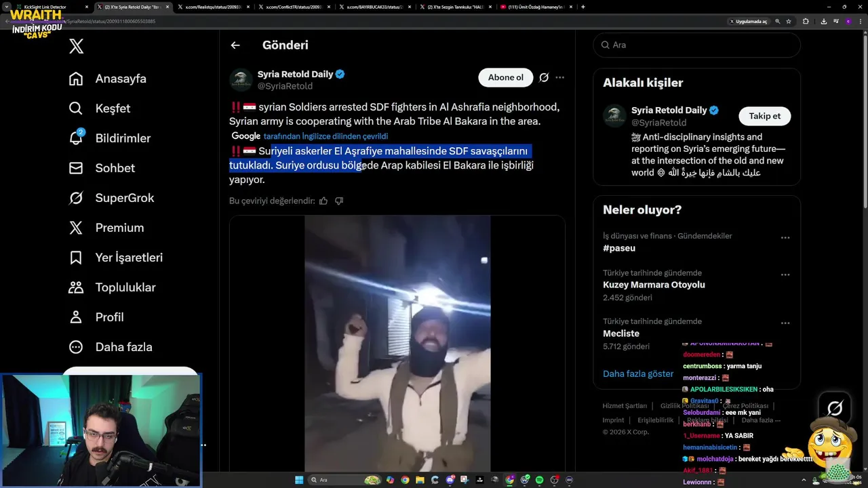The width and height of the screenshot is (868, 488).
Task: Open File Explorer from taskbar
Action: pos(420,480)
